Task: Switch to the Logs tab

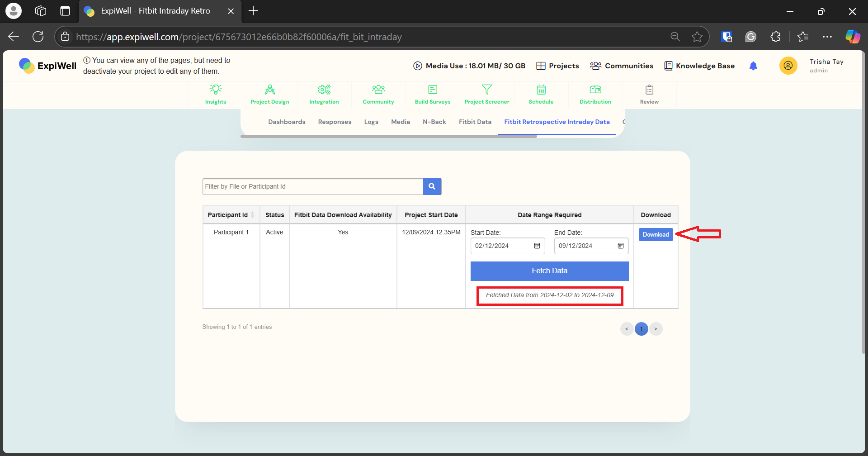Action: pyautogui.click(x=371, y=122)
